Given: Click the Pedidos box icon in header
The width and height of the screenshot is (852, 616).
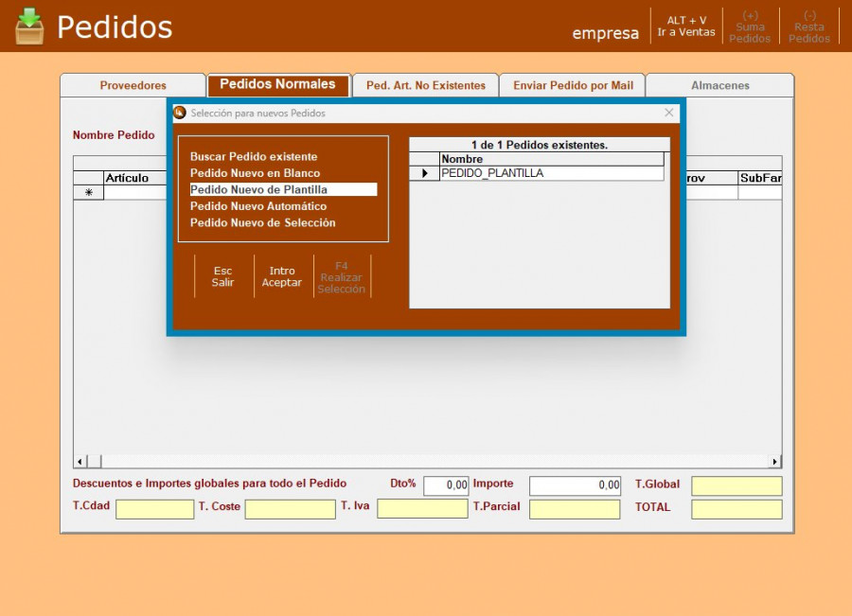Looking at the screenshot, I should click(29, 26).
